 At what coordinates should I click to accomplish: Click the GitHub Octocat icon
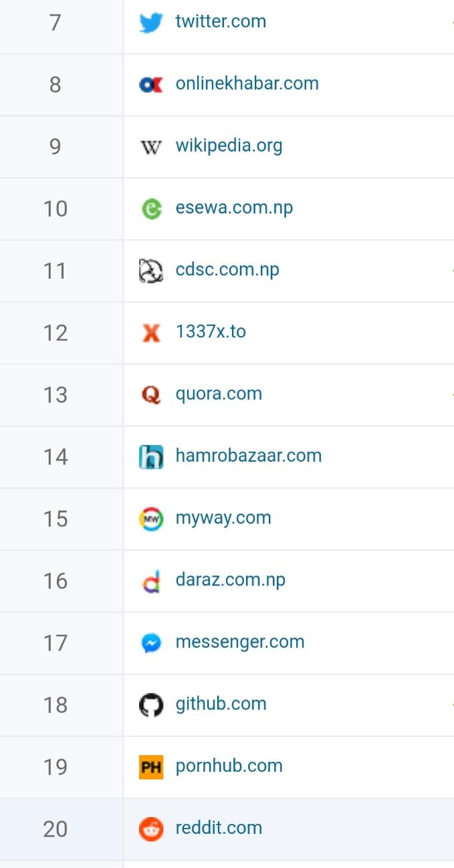pyautogui.click(x=151, y=704)
